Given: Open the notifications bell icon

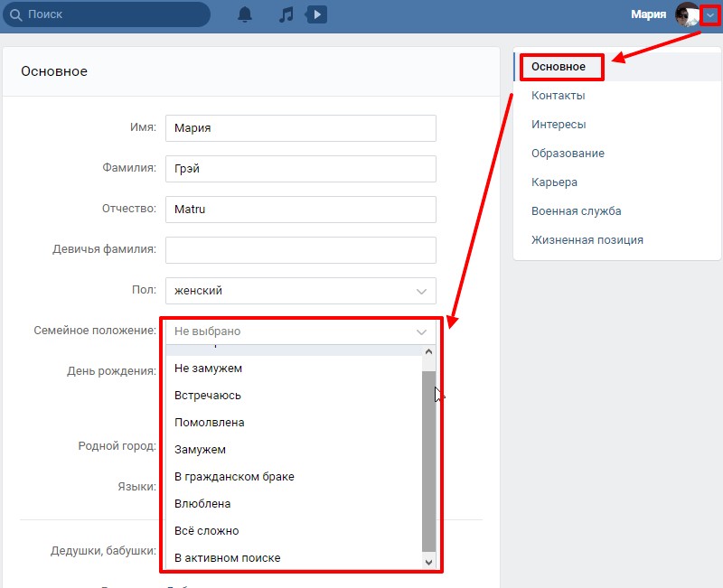Looking at the screenshot, I should [245, 14].
